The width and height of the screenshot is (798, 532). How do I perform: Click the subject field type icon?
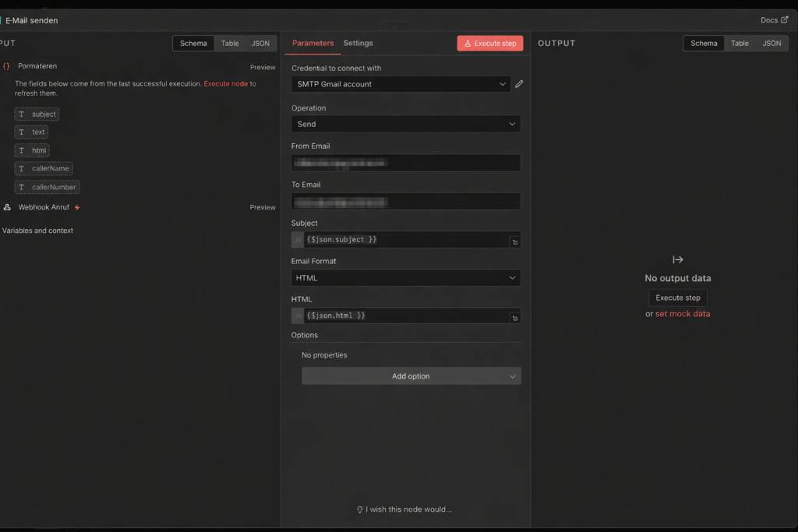(x=21, y=115)
